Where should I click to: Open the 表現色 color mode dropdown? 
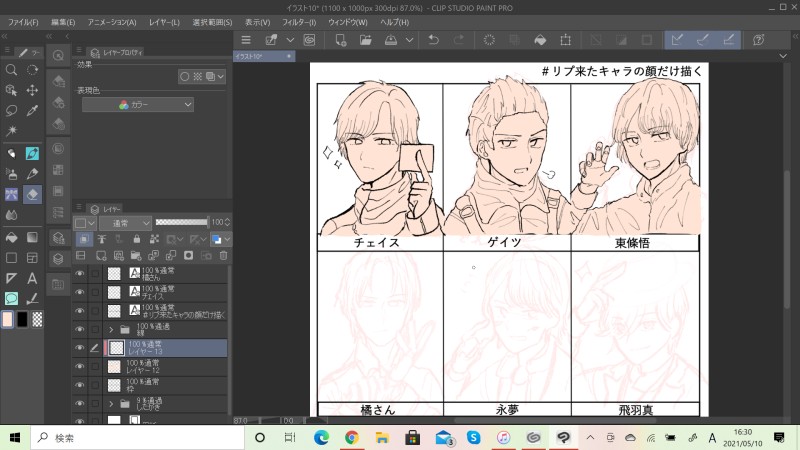click(138, 104)
